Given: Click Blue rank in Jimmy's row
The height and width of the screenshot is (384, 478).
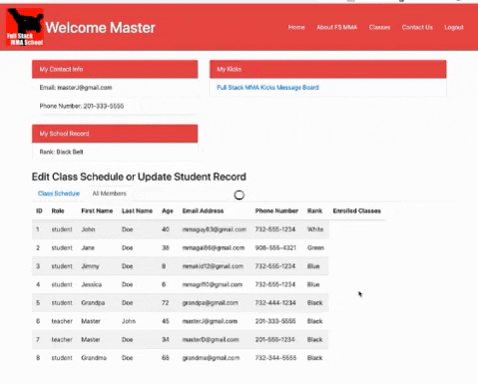Looking at the screenshot, I should point(313,266).
